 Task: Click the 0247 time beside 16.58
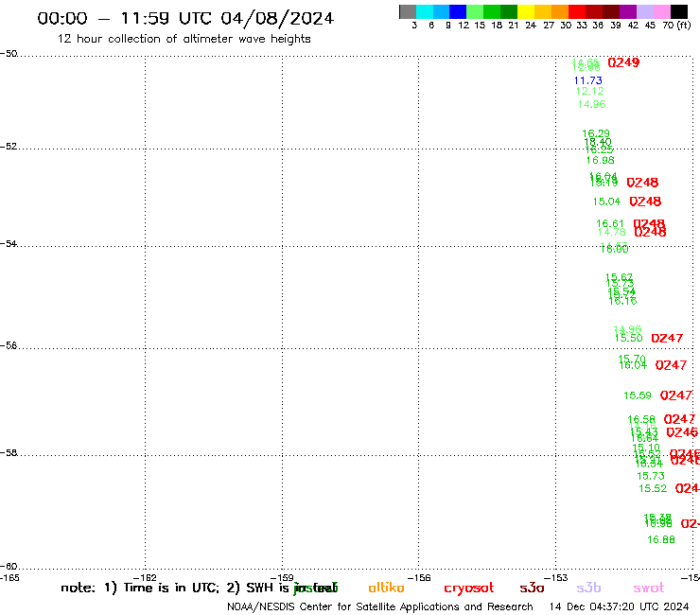[x=679, y=419]
